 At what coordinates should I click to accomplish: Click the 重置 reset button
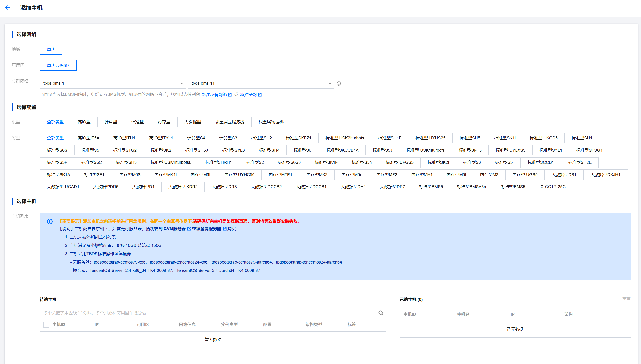click(x=626, y=299)
